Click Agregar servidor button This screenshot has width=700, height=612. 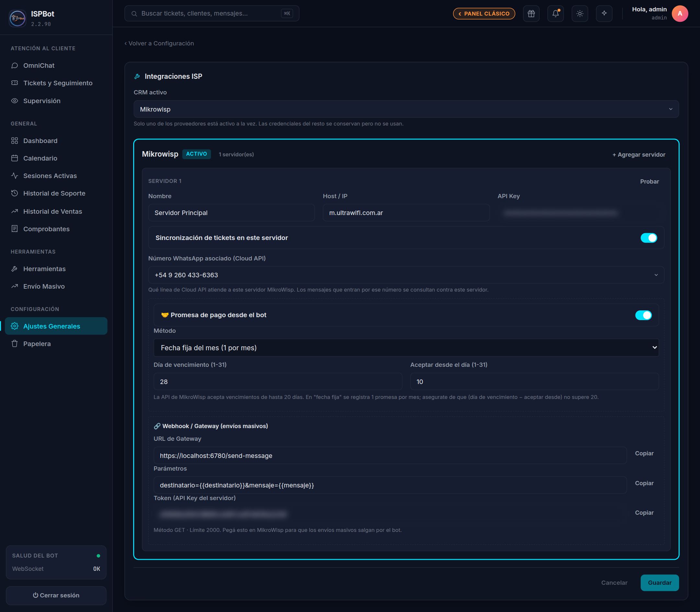pyautogui.click(x=638, y=155)
